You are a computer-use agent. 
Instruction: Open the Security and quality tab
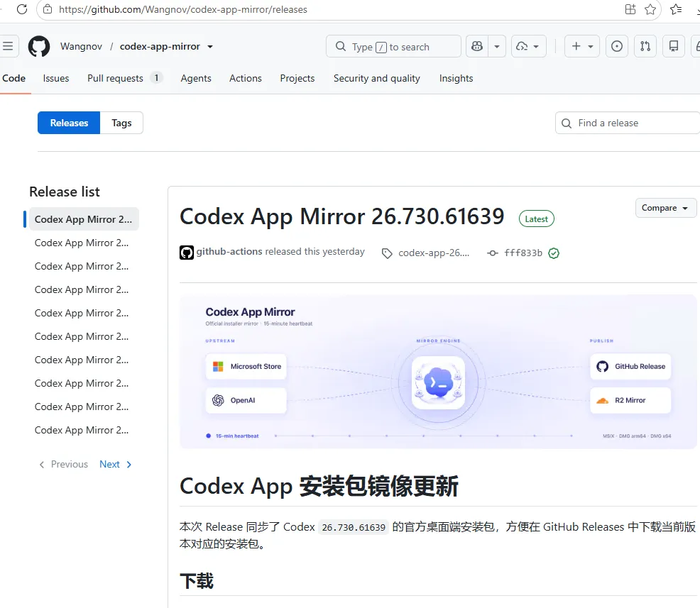376,78
